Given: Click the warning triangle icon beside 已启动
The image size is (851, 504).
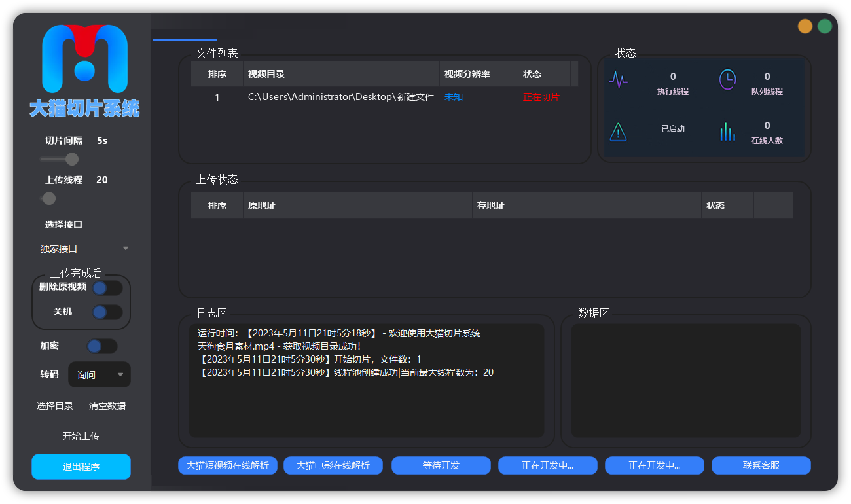Looking at the screenshot, I should coord(618,132).
